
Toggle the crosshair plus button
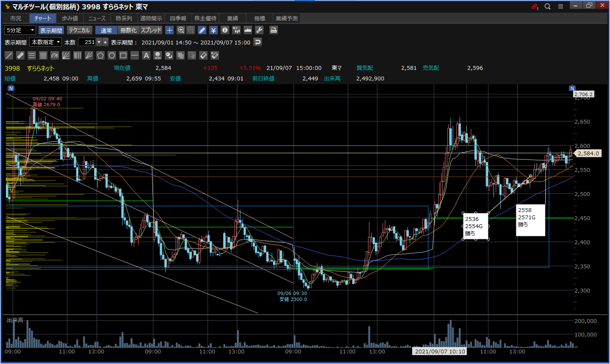click(169, 30)
